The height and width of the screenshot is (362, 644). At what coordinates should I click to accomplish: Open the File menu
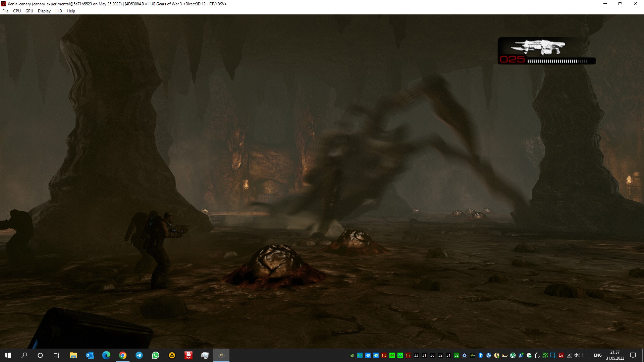pyautogui.click(x=5, y=11)
